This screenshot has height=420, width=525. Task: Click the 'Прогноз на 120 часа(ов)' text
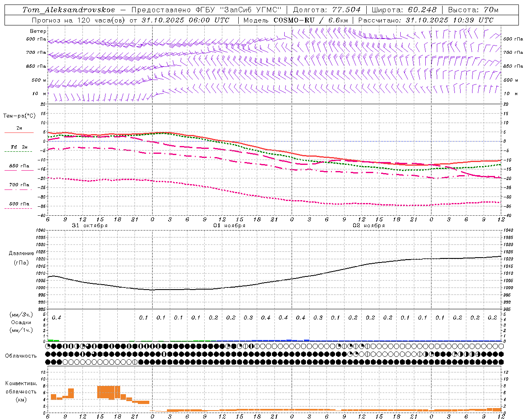pos(78,20)
